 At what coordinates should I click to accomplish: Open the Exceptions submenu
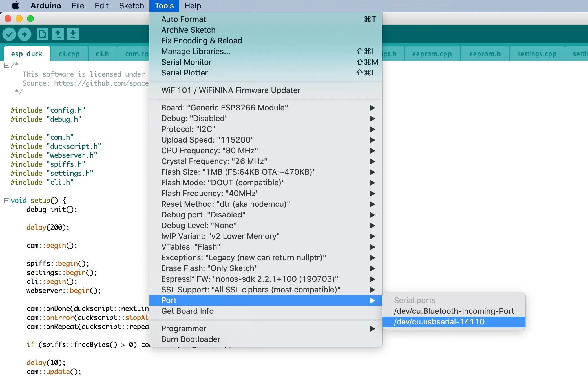pyautogui.click(x=266, y=258)
